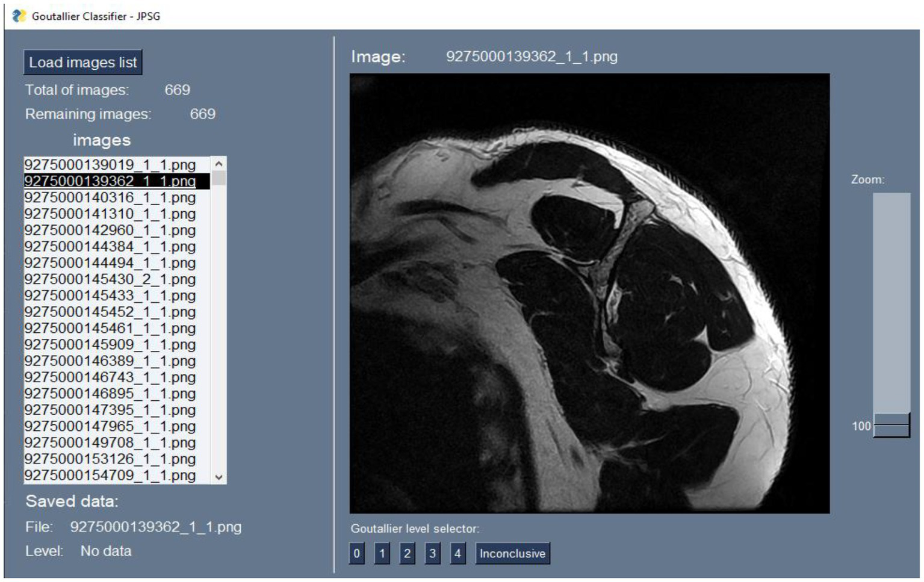Screen dimensions: 924x582
Task: Click the Load images list button
Action: pos(83,63)
